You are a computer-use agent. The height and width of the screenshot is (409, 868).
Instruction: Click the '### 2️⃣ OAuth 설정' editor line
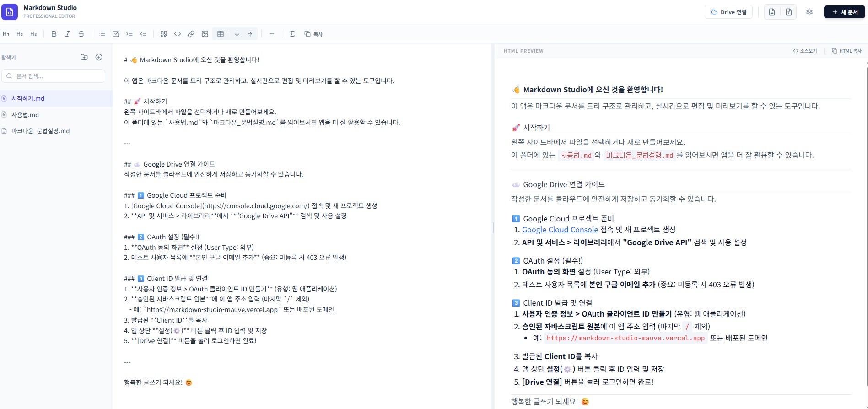(x=162, y=237)
